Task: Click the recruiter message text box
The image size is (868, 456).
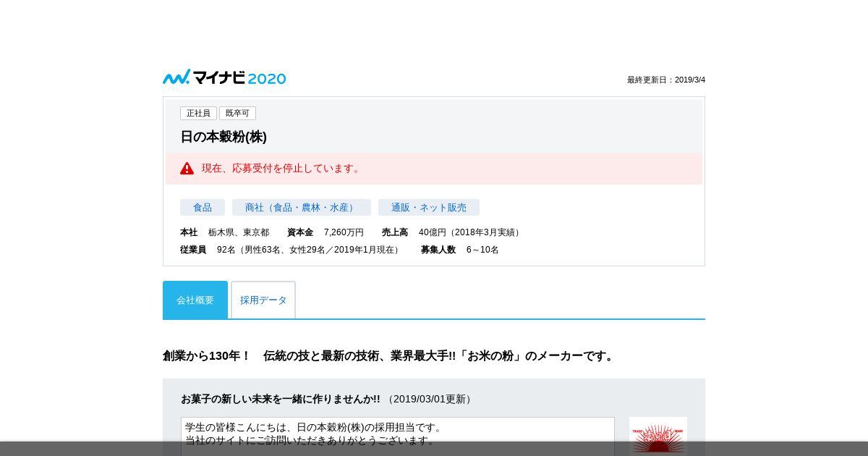Action: pos(398,436)
